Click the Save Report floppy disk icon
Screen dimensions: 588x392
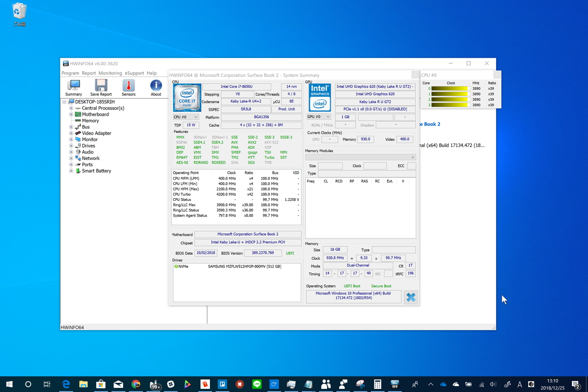101,85
